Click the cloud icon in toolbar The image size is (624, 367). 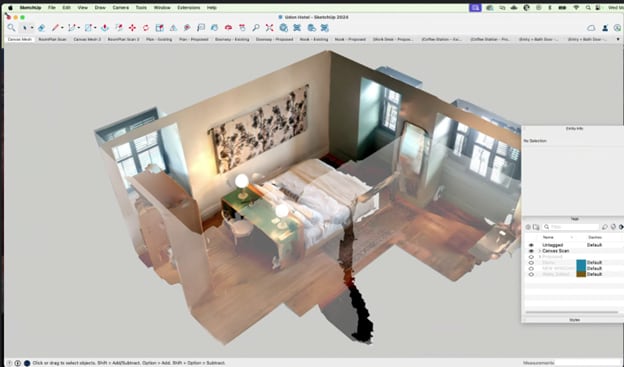(591, 28)
